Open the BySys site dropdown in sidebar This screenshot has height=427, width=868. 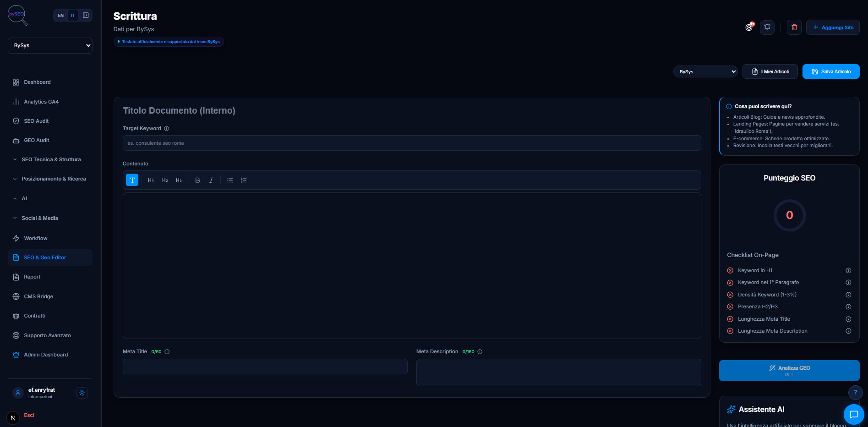pos(50,45)
